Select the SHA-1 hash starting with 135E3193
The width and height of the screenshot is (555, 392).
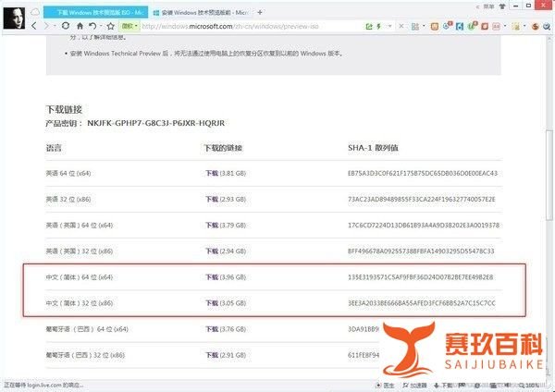click(421, 277)
